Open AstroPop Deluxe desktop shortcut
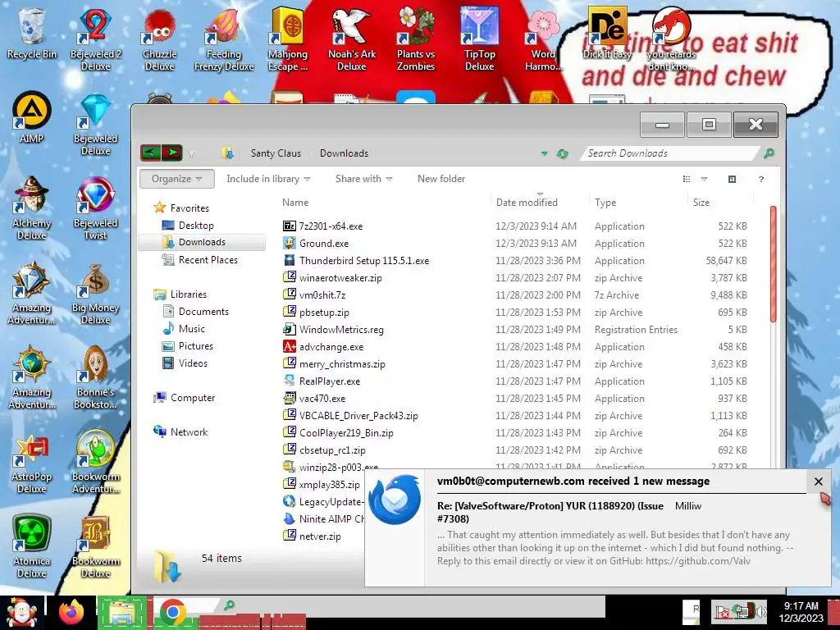The image size is (840, 630). [32, 463]
